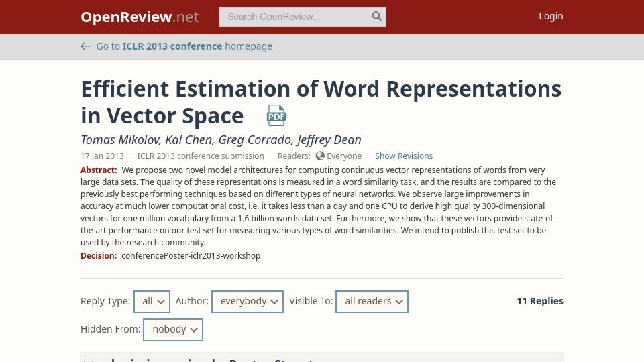Focus the Search OpenReview input field
This screenshot has width=644, height=362.
coord(303,17)
